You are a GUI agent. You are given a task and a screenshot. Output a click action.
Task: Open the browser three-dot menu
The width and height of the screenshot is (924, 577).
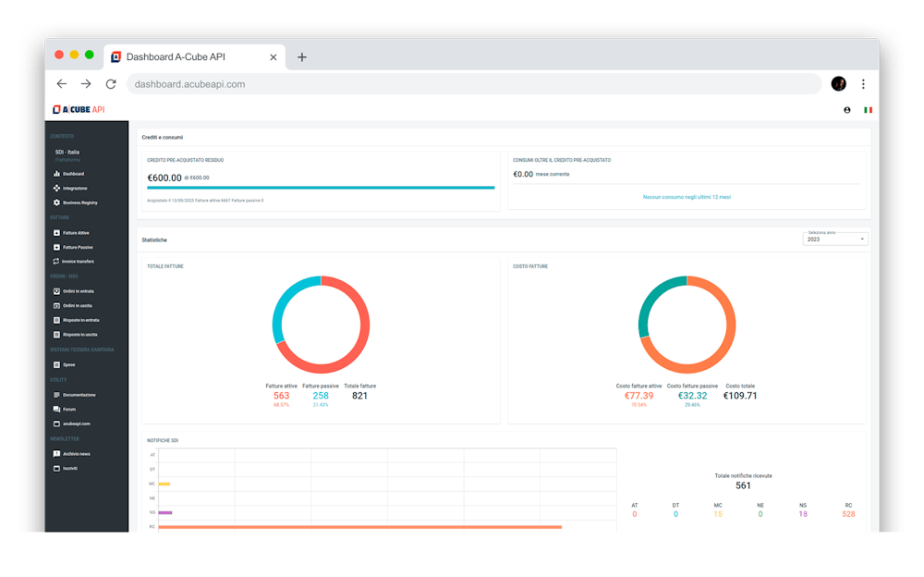[x=863, y=84]
